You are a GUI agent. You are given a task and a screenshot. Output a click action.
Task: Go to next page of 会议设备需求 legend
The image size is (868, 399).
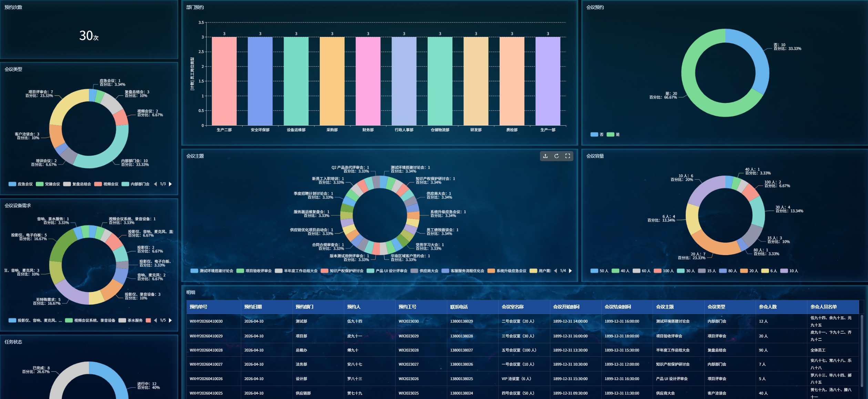click(170, 321)
